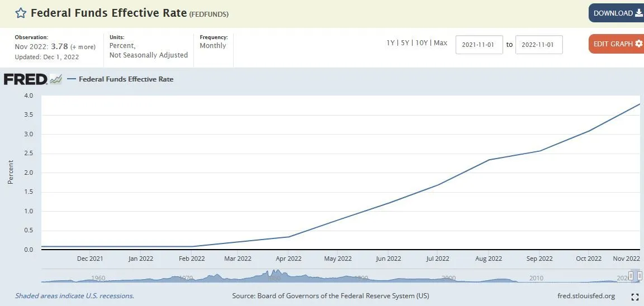
Task: Click 1980 area in the timeline overview
Action: (274, 276)
